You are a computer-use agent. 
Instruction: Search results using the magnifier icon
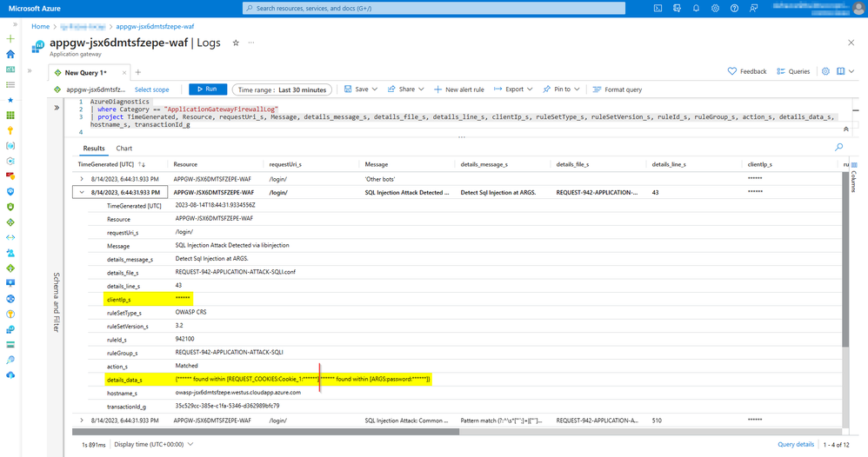coord(838,147)
